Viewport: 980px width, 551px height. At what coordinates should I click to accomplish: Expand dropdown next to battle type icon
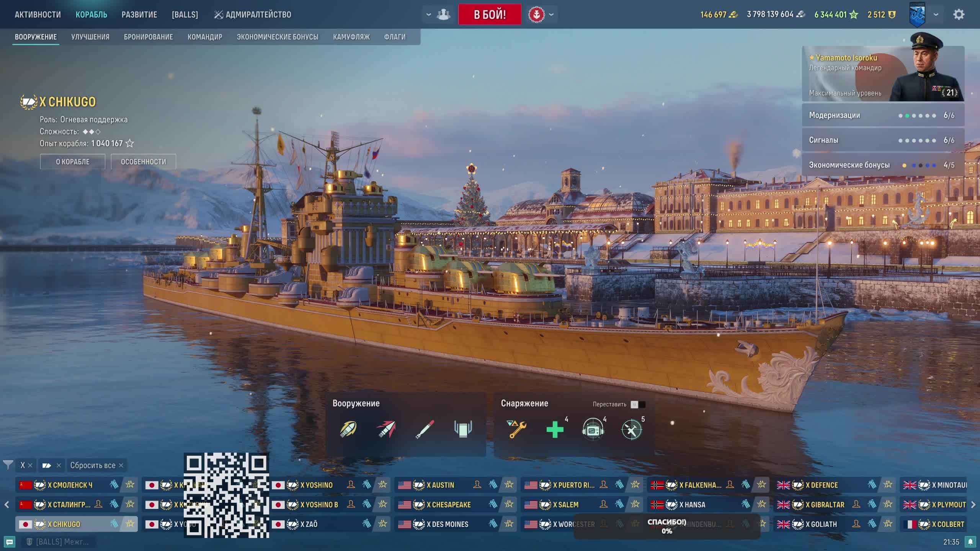pos(551,15)
